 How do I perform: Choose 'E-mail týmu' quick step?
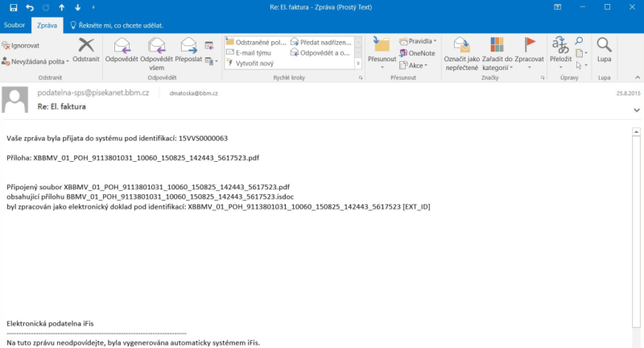249,52
